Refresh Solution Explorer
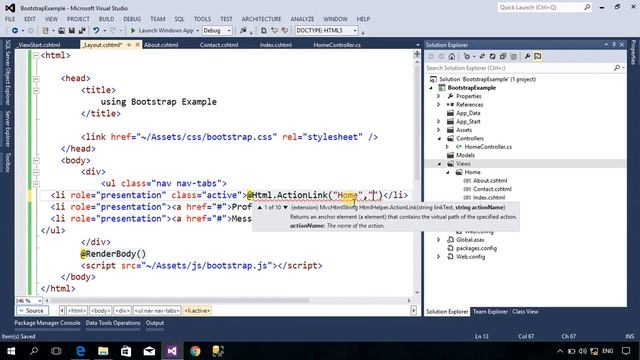Screen dimensions: 640x360 click(x=493, y=56)
